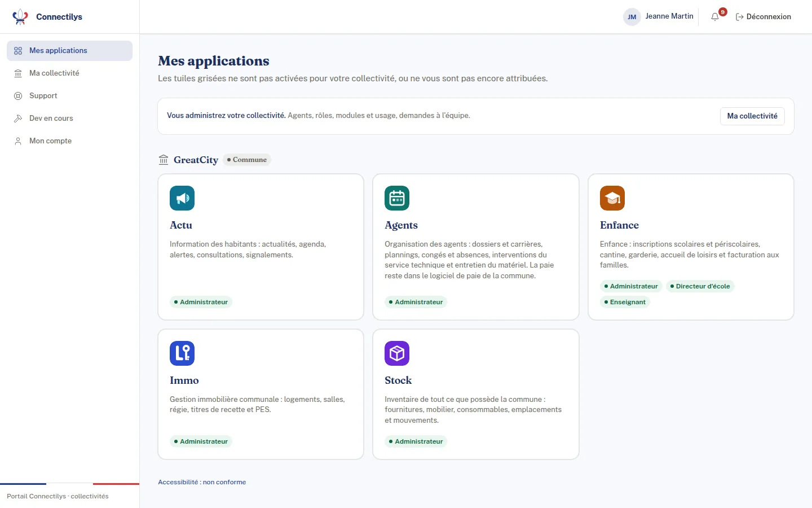Click the JM user avatar

coord(632,17)
